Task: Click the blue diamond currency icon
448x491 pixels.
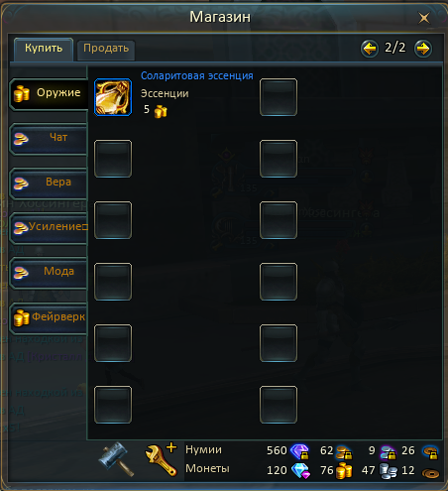Action: pyautogui.click(x=300, y=470)
